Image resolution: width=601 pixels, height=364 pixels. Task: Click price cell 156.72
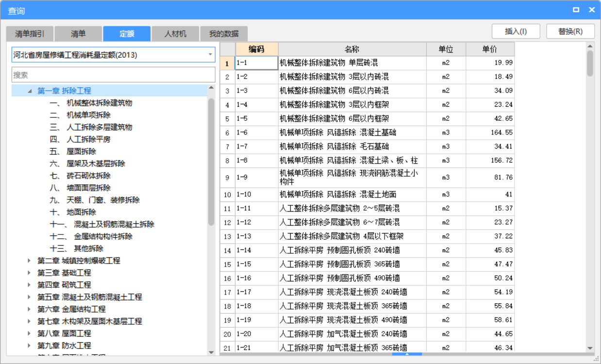coord(490,161)
